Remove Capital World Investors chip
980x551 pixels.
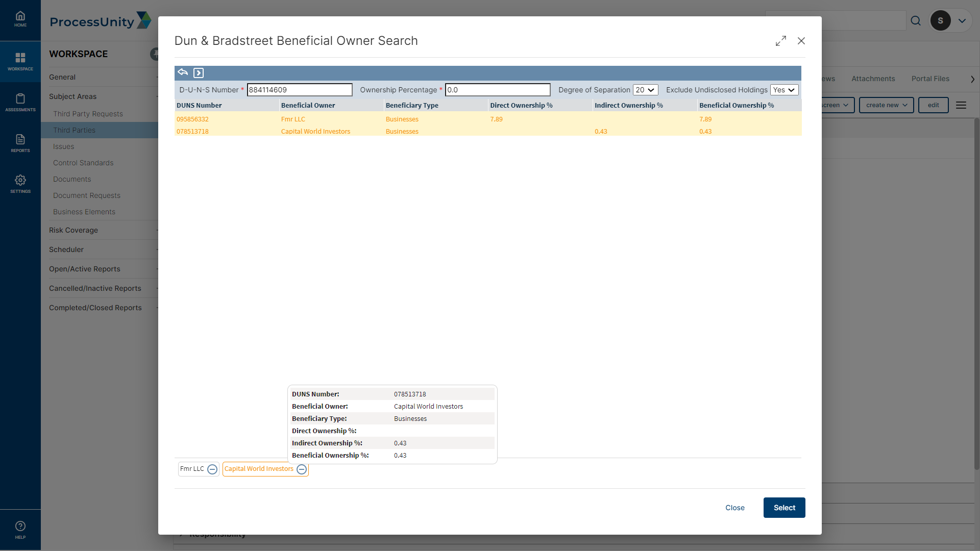(x=302, y=469)
